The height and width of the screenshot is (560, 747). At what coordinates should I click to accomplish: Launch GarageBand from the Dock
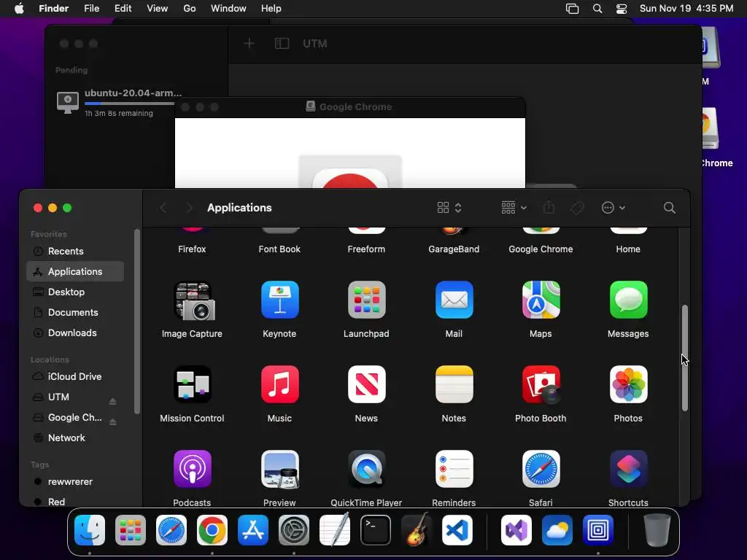[x=417, y=530]
